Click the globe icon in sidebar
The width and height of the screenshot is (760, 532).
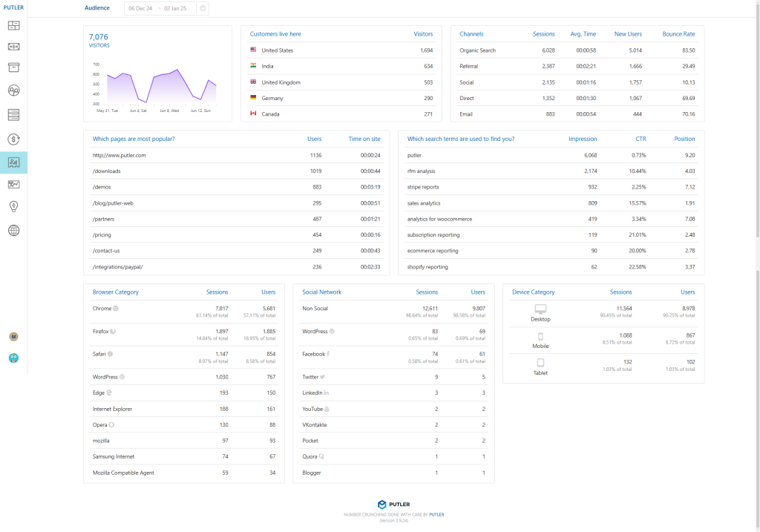13,230
